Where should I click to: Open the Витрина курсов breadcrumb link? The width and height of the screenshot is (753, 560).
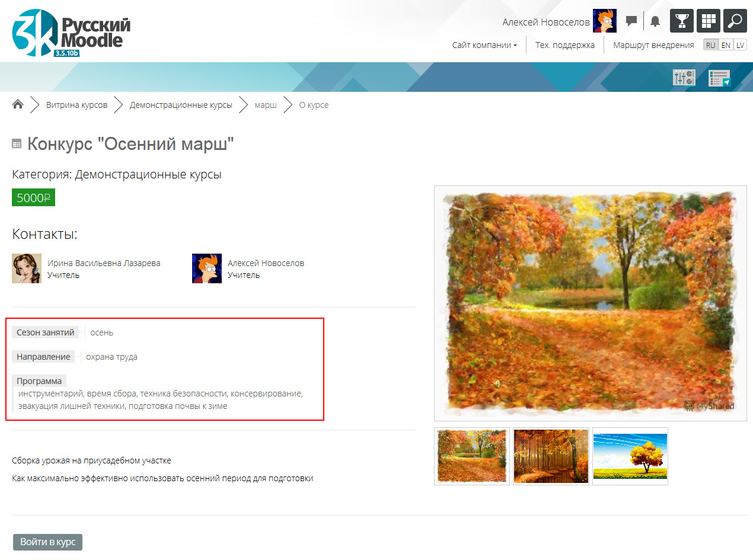point(77,105)
